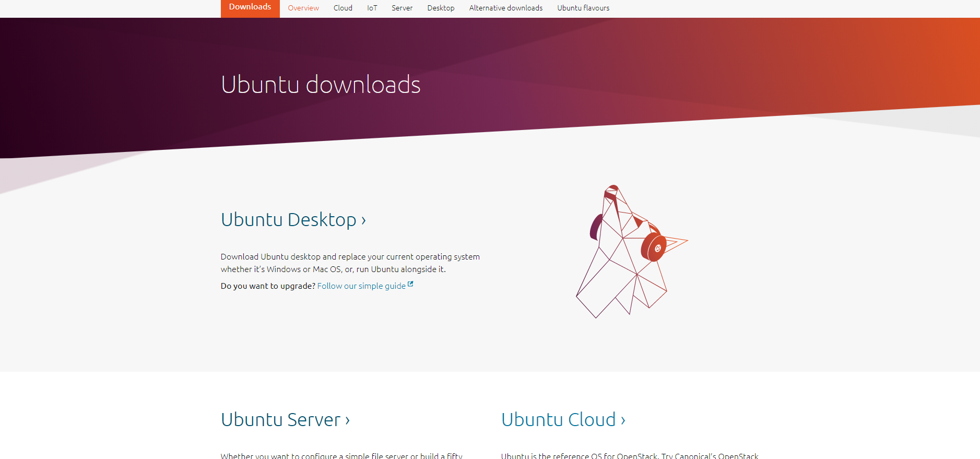This screenshot has width=980, height=459.
Task: Open the Desktop nav item
Action: (441, 8)
